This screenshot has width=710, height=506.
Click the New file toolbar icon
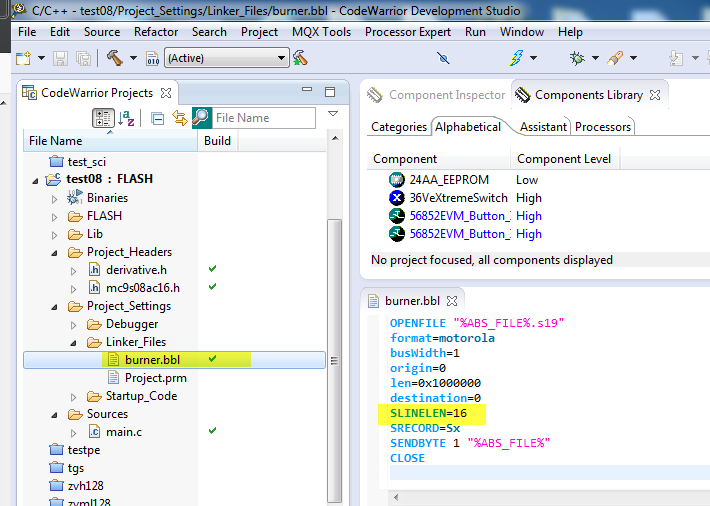click(x=23, y=58)
